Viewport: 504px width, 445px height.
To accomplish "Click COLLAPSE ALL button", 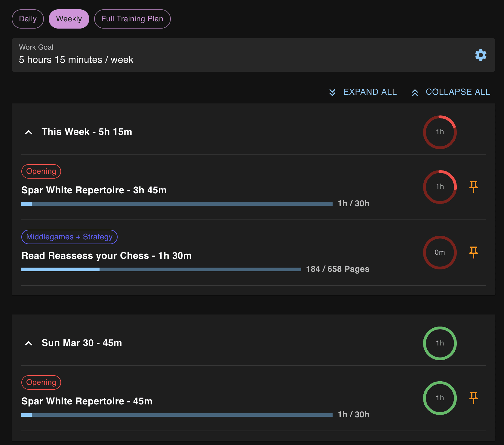I will [x=451, y=92].
